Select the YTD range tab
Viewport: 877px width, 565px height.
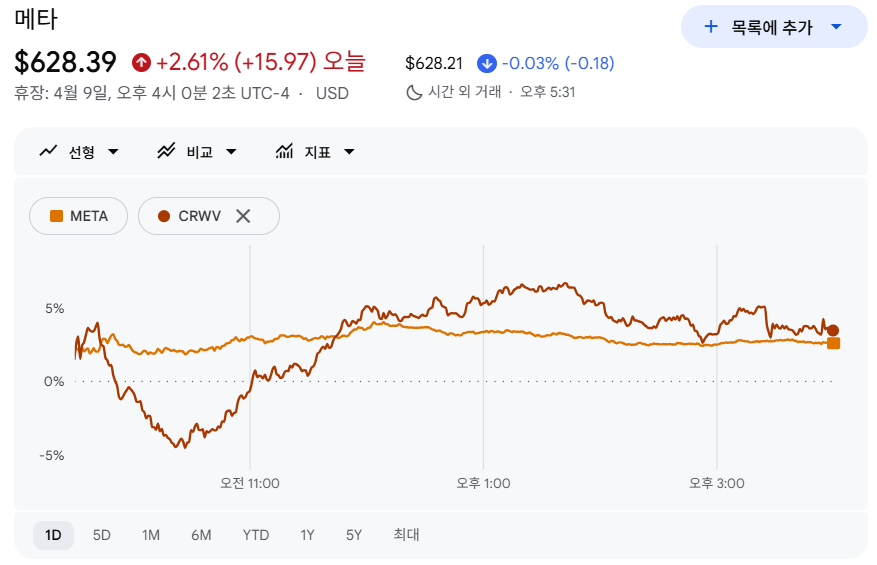256,535
